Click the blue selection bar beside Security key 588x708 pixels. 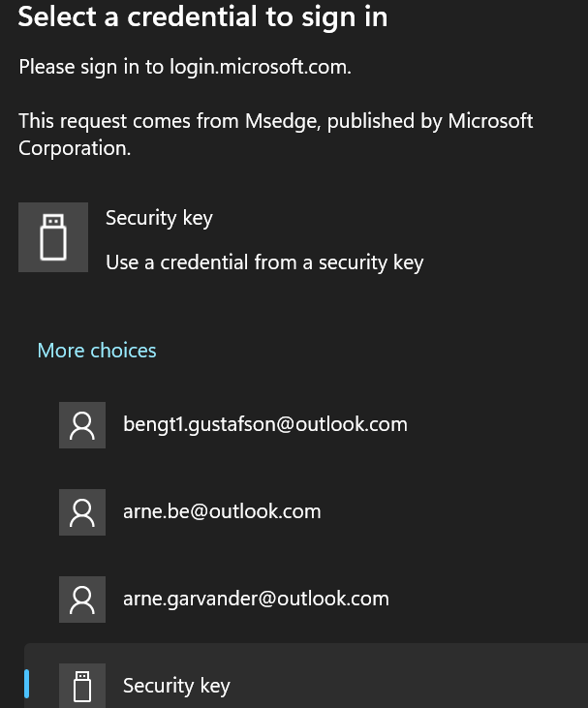[27, 684]
